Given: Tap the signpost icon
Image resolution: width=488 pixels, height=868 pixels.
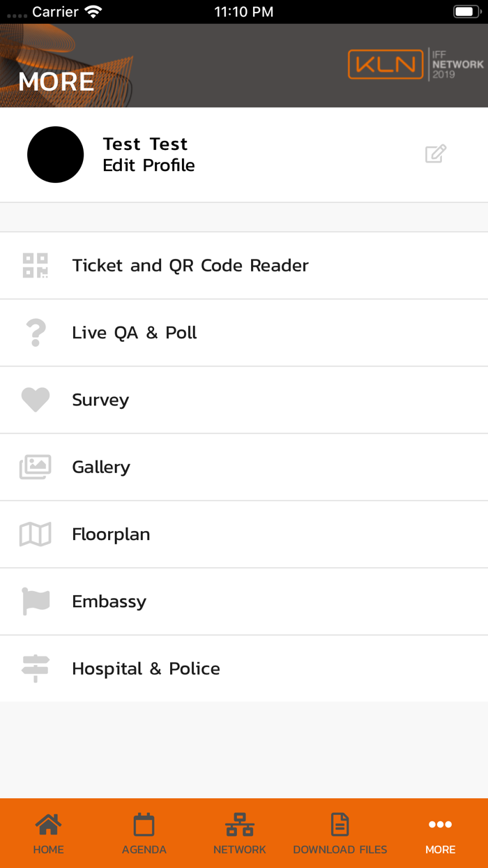Looking at the screenshot, I should point(35,668).
